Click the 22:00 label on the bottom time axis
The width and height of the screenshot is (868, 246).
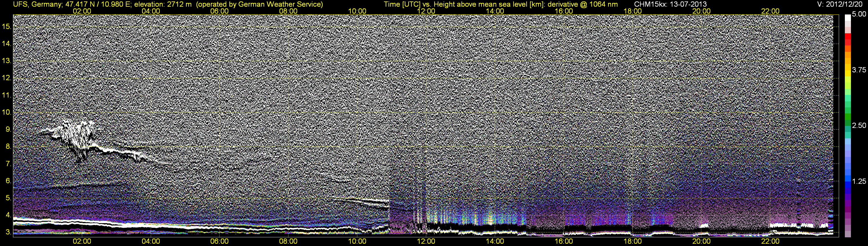click(770, 241)
